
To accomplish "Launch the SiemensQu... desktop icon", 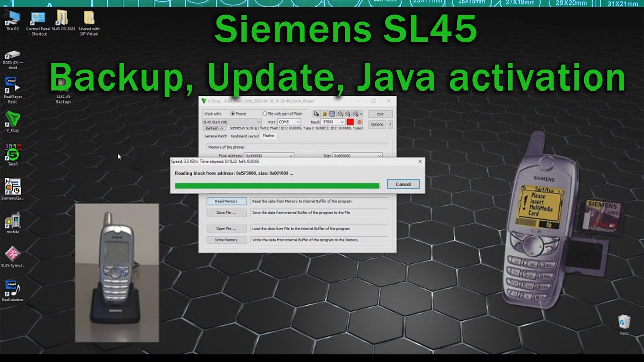I will point(12,189).
